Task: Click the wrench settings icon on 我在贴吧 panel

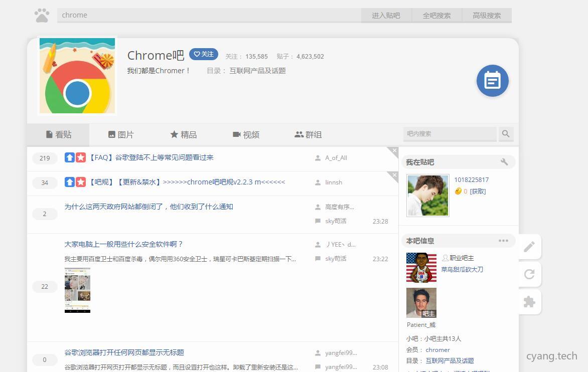Action: 504,161
